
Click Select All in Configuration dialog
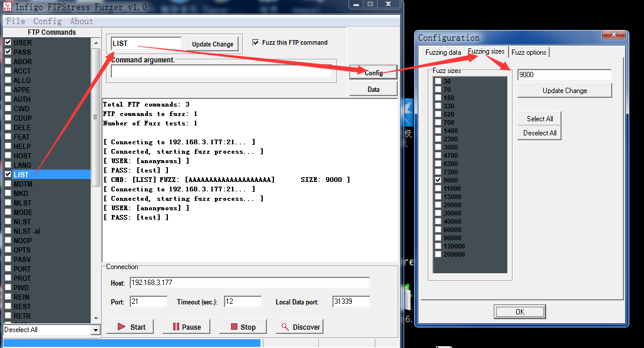[539, 118]
